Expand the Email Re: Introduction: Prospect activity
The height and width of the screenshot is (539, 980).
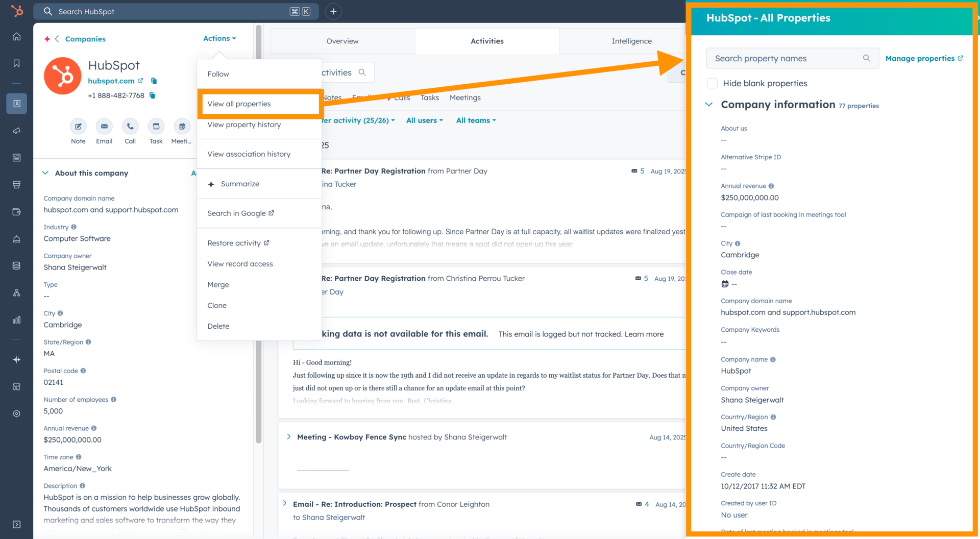(285, 503)
